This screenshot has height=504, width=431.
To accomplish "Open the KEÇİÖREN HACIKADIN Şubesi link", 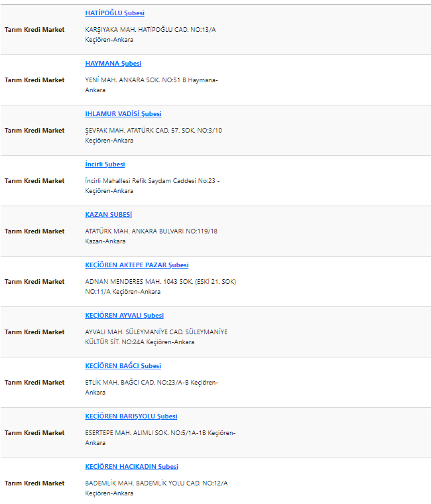I will point(132,467).
